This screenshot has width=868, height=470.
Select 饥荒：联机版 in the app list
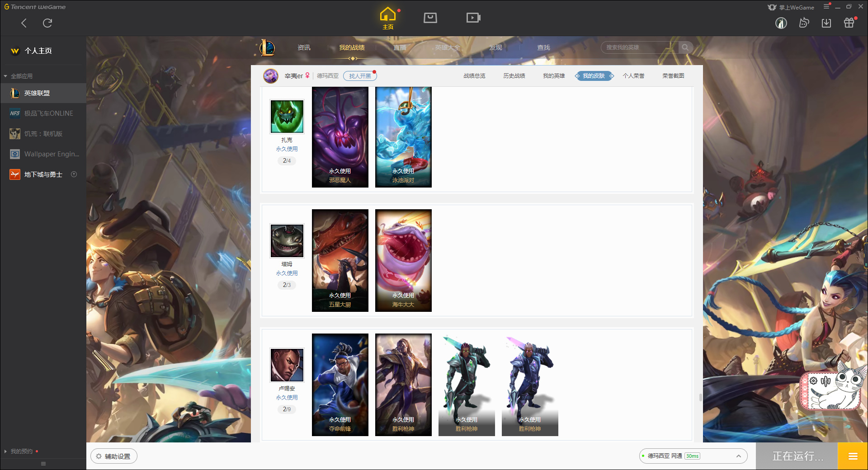43,134
